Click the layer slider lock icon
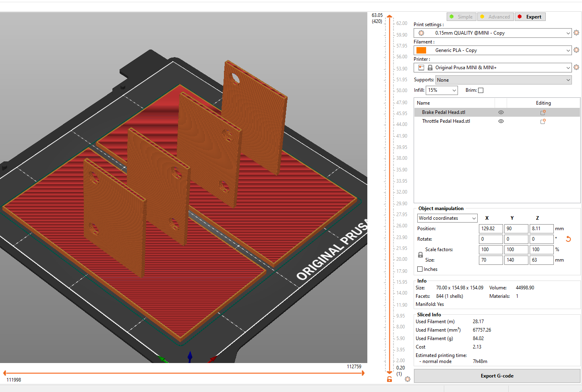This screenshot has width=582, height=392. pyautogui.click(x=389, y=379)
